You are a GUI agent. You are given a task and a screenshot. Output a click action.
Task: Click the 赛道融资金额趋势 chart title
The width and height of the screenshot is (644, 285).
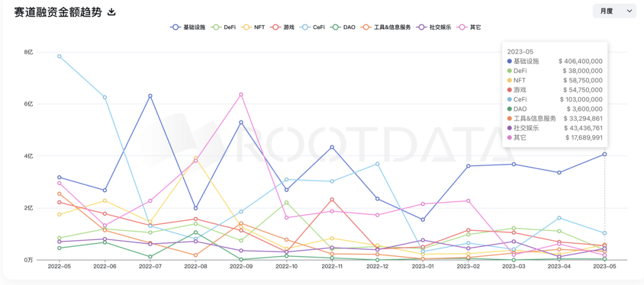tap(57, 12)
